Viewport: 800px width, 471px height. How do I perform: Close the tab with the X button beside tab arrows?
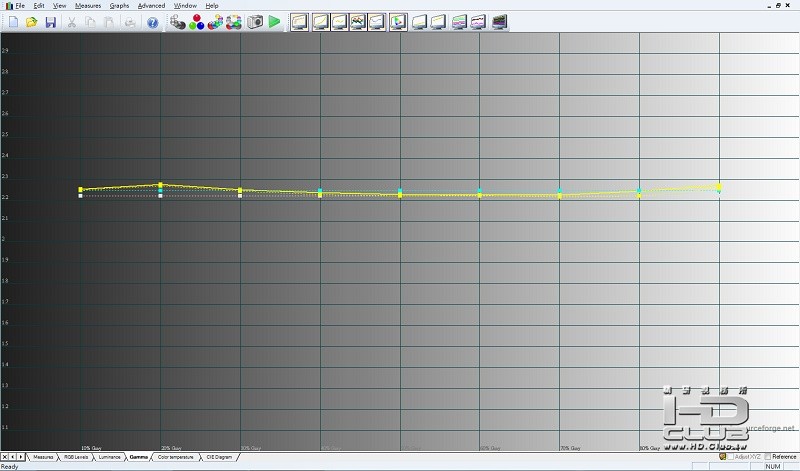tap(5, 457)
